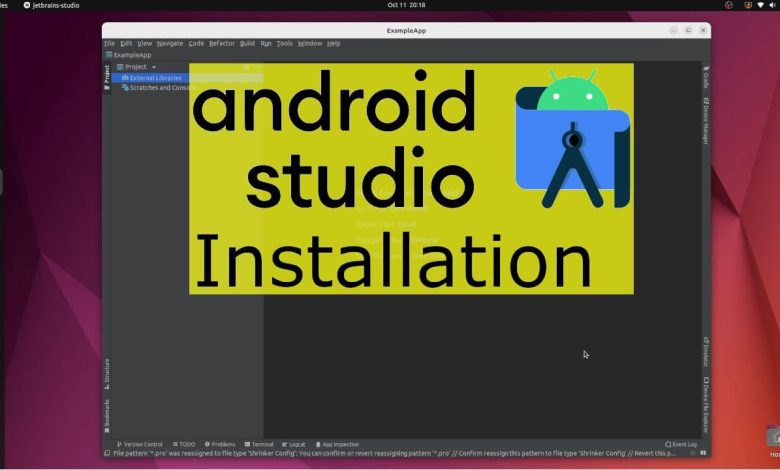Open the Build menu
780x470 pixels.
247,43
